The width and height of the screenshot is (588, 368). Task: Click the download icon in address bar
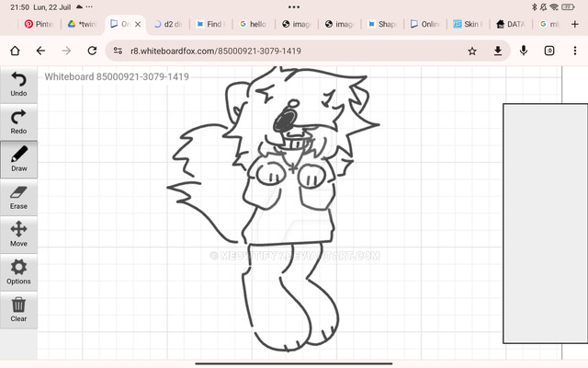pyautogui.click(x=498, y=51)
